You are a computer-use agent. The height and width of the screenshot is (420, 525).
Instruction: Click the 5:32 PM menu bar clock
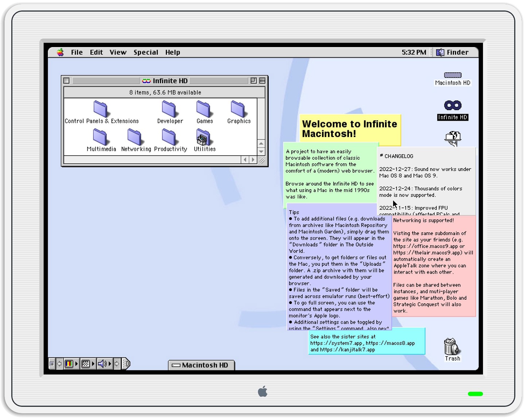414,52
